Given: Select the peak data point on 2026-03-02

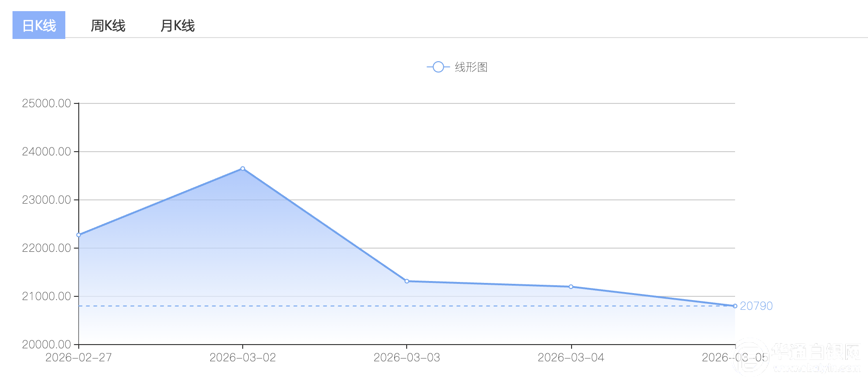Looking at the screenshot, I should [243, 169].
